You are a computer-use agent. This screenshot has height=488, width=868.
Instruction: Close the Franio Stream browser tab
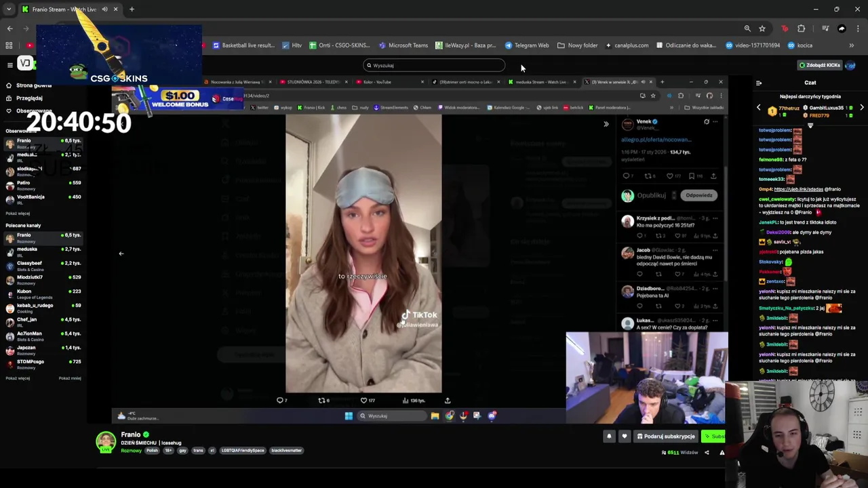pyautogui.click(x=115, y=9)
